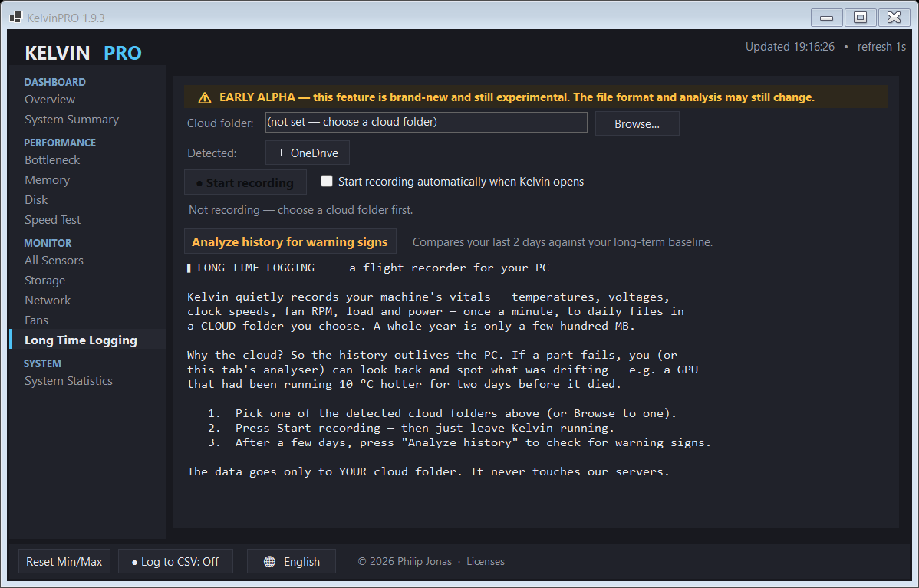919x588 pixels.
Task: Minimize the KelvinPRO window
Action: tap(826, 18)
